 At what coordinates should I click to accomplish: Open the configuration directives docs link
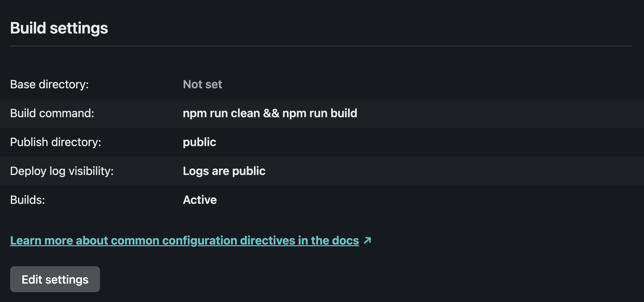point(184,240)
